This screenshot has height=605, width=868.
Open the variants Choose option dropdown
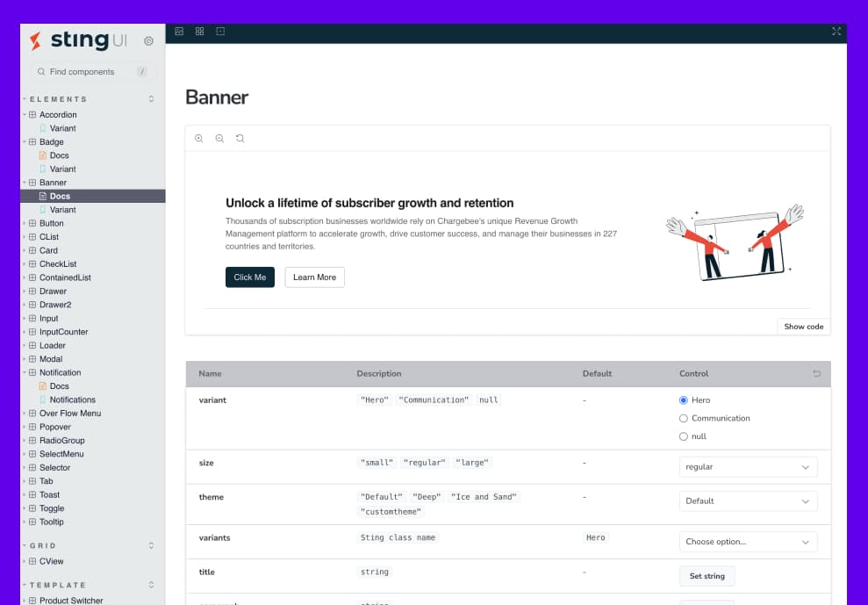pyautogui.click(x=748, y=542)
